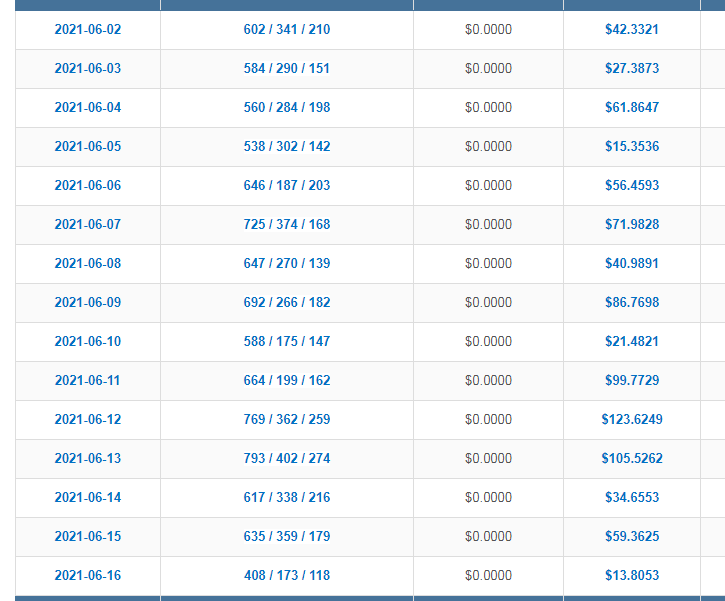This screenshot has width=725, height=601.
Task: Click the $99.7729 amount link
Action: point(632,380)
